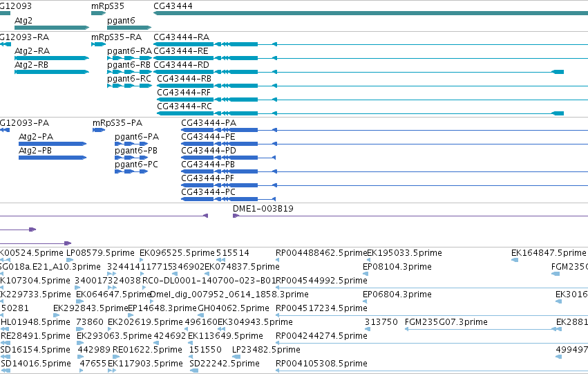Image resolution: width=588 pixels, height=374 pixels.
Task: Select transcript pgant6-RB
Action: tap(129, 72)
